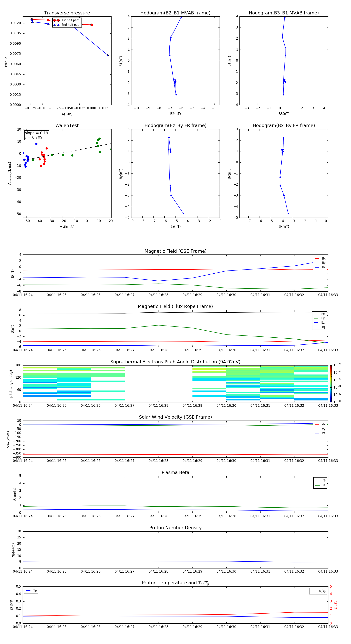Click the rightmost red circle in Transverse pressure
351x644 pixels.
[92, 25]
